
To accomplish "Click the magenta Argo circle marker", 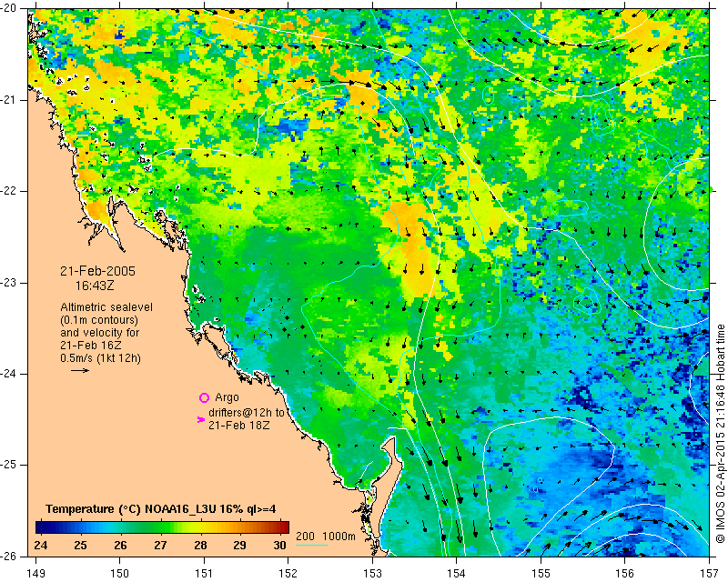I will coord(204,397).
